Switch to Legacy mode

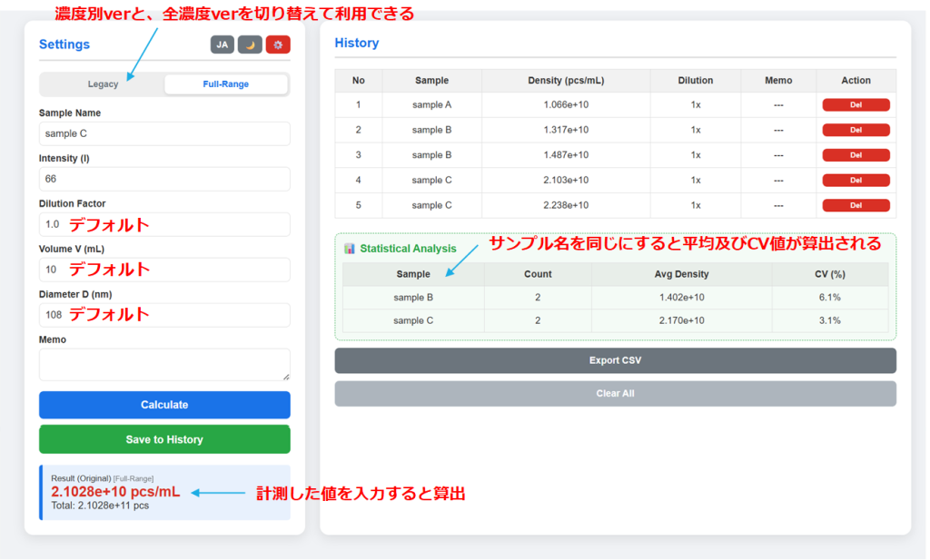point(103,84)
